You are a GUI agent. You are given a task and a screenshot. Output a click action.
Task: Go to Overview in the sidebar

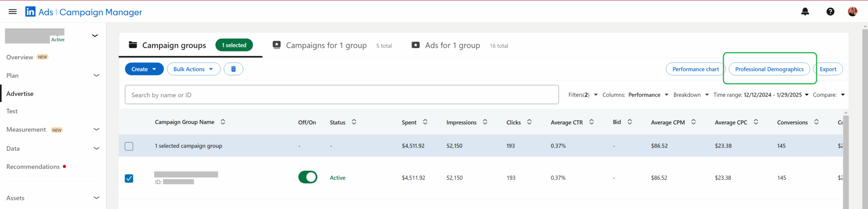20,57
